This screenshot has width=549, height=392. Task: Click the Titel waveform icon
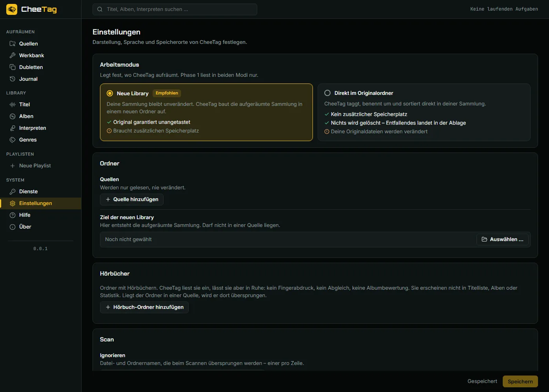coord(13,104)
